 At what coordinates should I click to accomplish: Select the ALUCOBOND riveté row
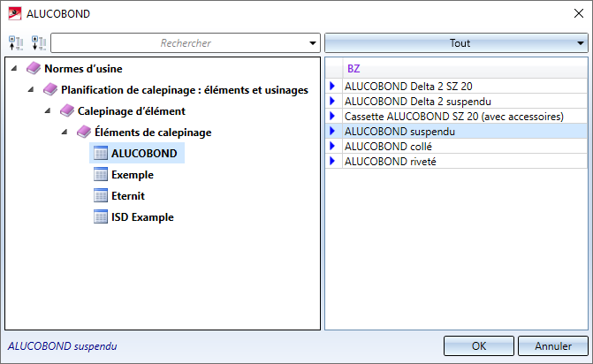(465, 162)
